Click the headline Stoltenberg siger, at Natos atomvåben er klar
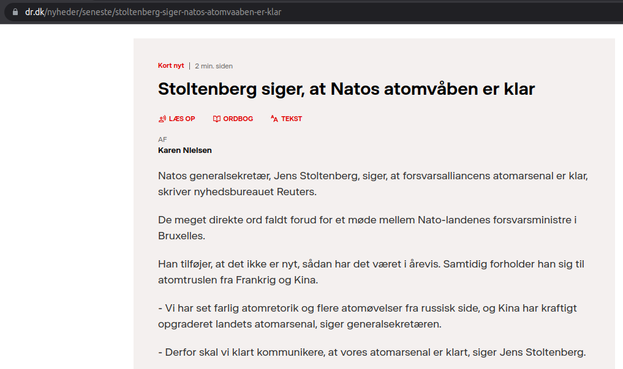This screenshot has width=623, height=369. 346,89
